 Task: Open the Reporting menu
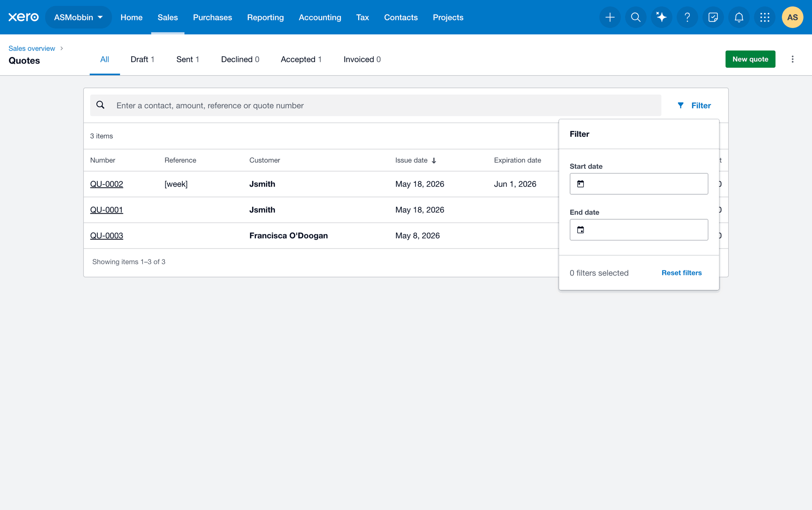(265, 17)
